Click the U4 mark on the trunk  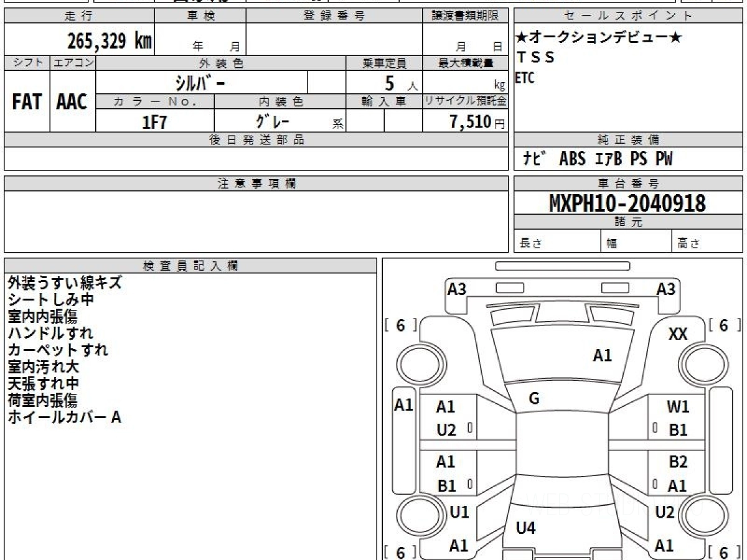point(526,528)
